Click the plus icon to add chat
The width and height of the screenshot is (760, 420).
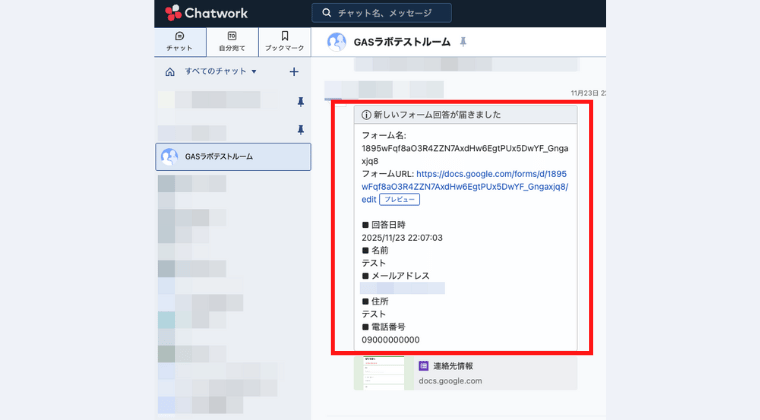(294, 72)
